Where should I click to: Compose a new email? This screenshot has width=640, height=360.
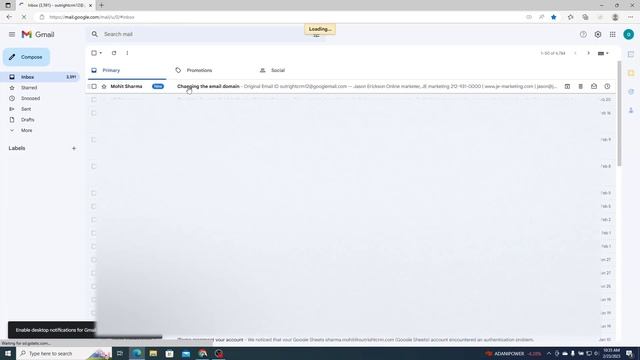point(27,57)
